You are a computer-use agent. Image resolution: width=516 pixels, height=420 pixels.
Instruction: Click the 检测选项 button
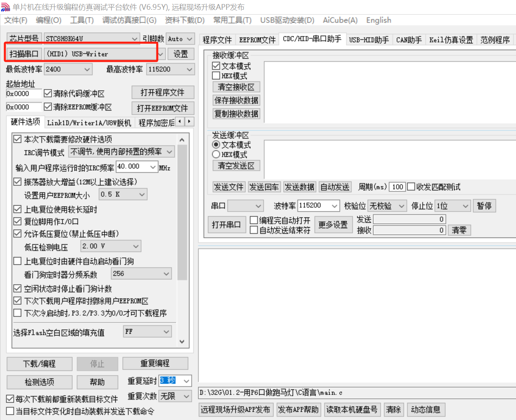39,382
